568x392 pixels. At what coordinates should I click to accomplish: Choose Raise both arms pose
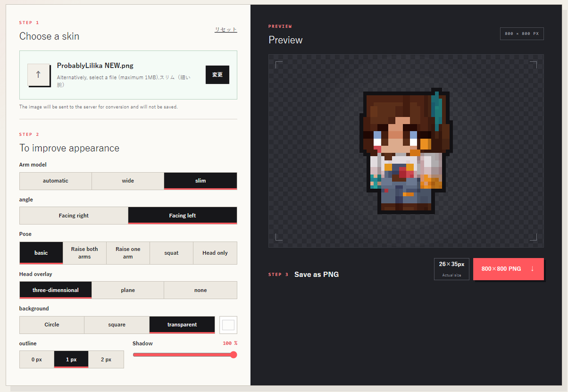85,253
